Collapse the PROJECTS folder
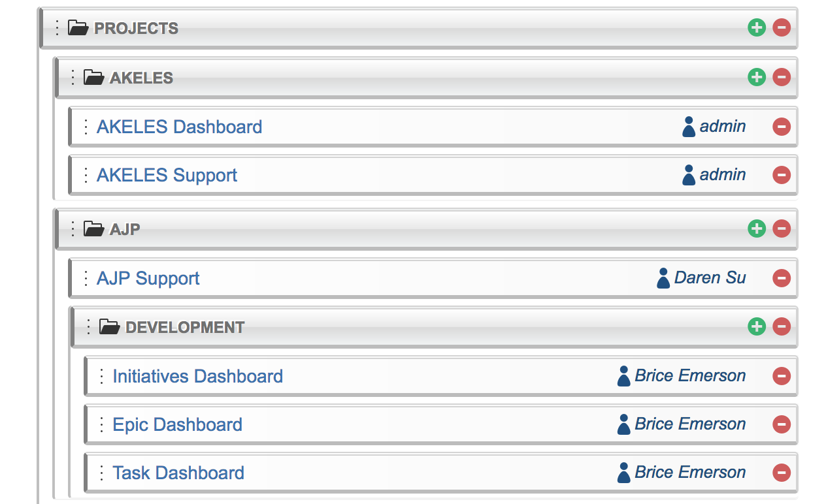The image size is (826, 504). (78, 28)
